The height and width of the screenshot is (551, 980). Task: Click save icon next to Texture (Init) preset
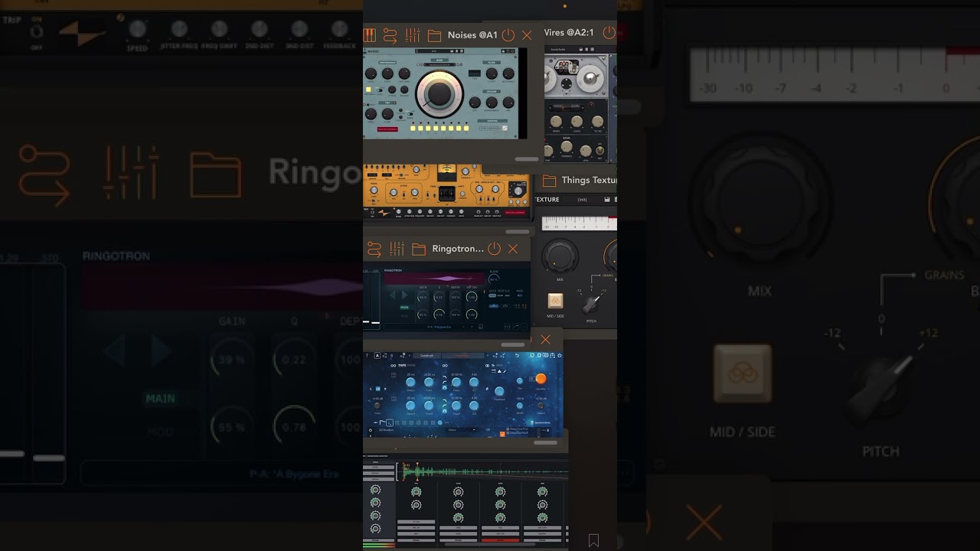(607, 200)
